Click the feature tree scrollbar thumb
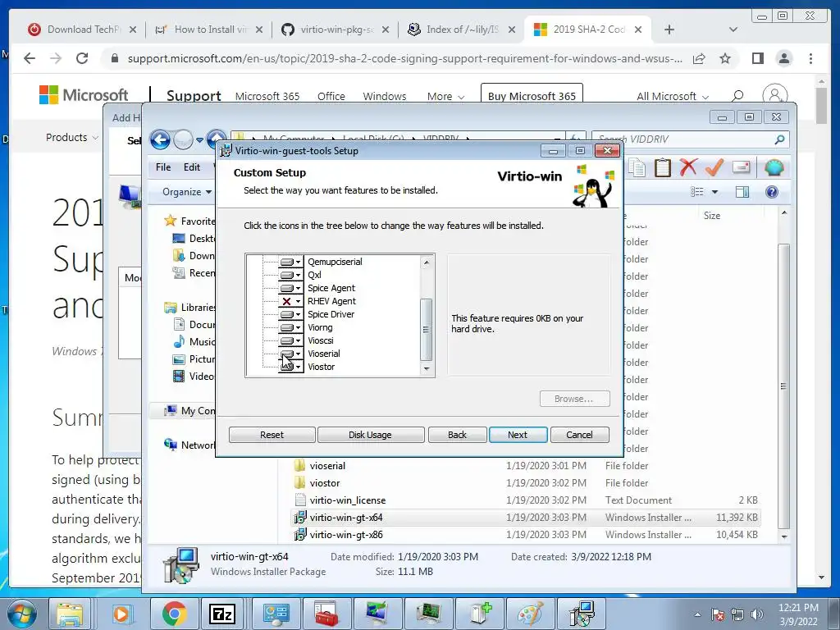The width and height of the screenshot is (840, 630). [x=427, y=329]
